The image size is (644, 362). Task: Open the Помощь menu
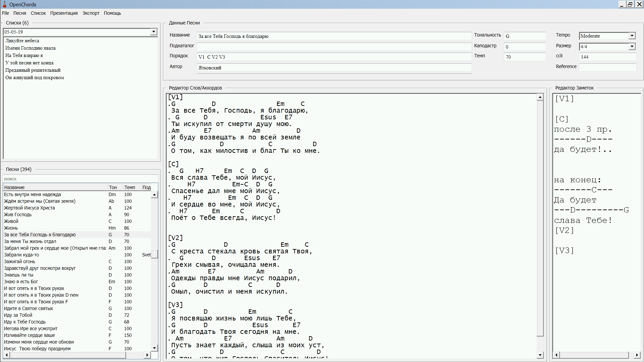point(112,13)
